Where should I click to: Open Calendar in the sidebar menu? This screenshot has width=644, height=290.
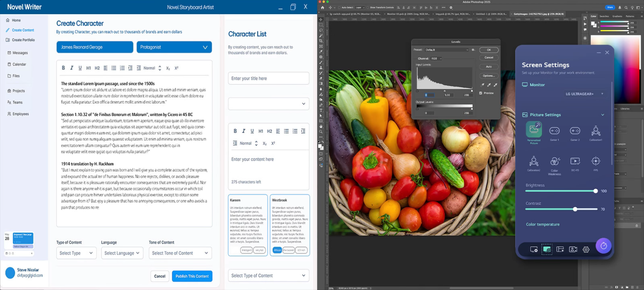[19, 64]
